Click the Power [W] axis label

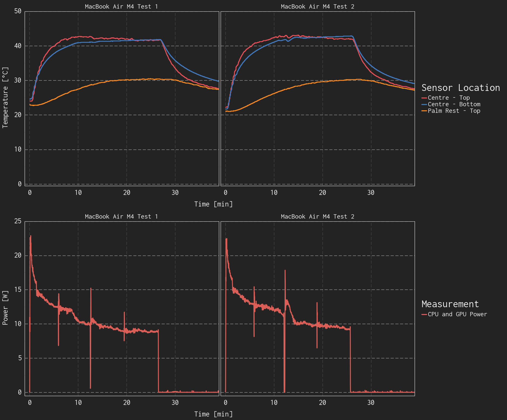click(x=5, y=308)
